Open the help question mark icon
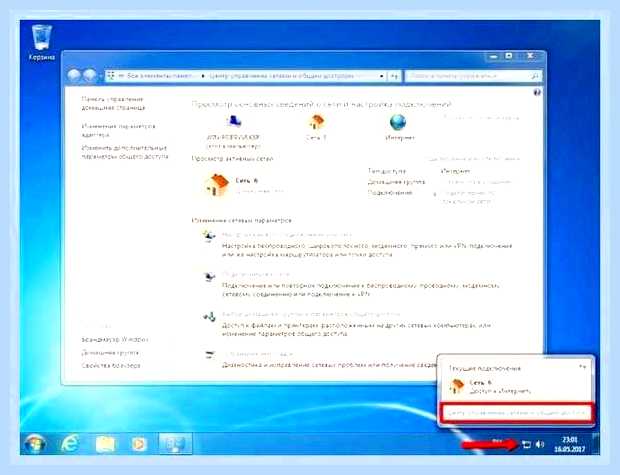This screenshot has width=620, height=475. (x=537, y=92)
